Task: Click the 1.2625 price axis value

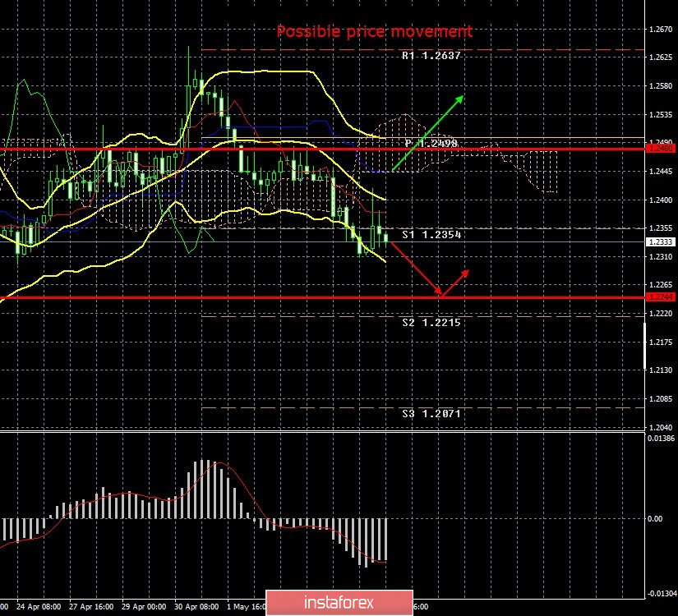Action: [661, 57]
